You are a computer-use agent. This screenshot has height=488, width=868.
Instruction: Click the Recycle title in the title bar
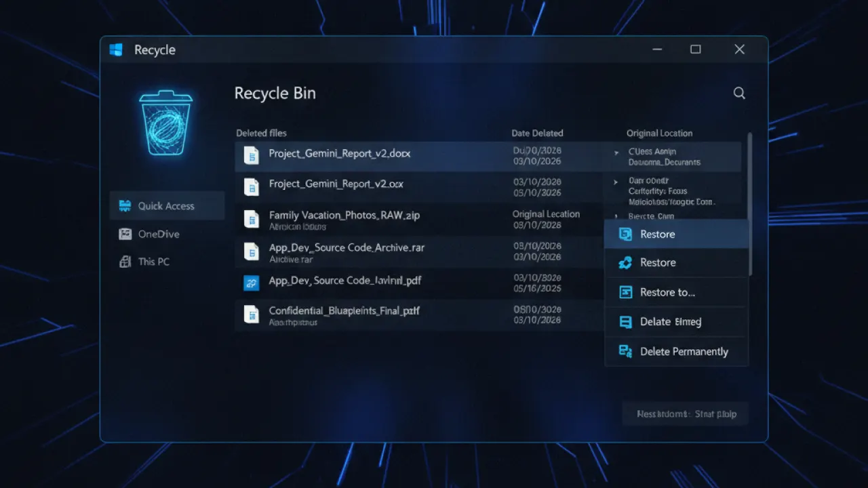click(x=155, y=50)
